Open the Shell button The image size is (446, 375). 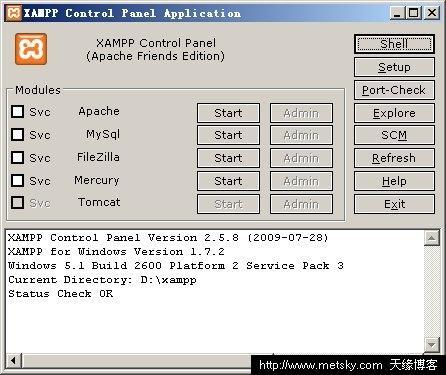[394, 44]
